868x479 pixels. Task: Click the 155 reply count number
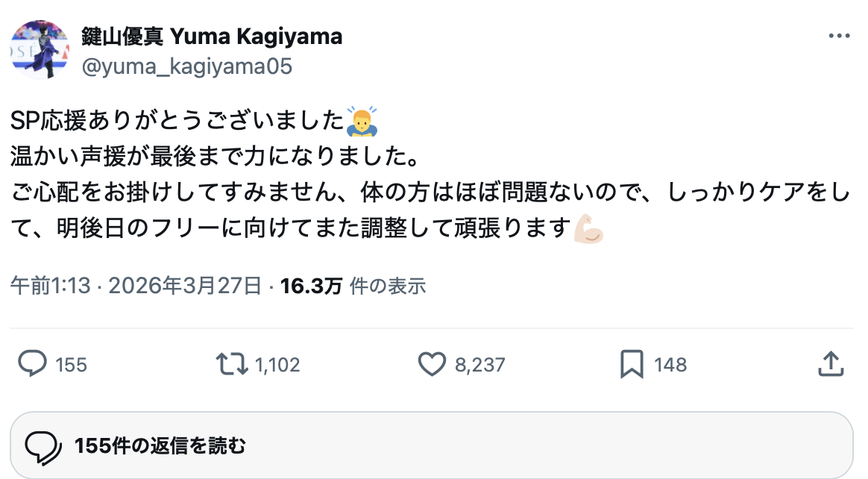[x=72, y=365]
